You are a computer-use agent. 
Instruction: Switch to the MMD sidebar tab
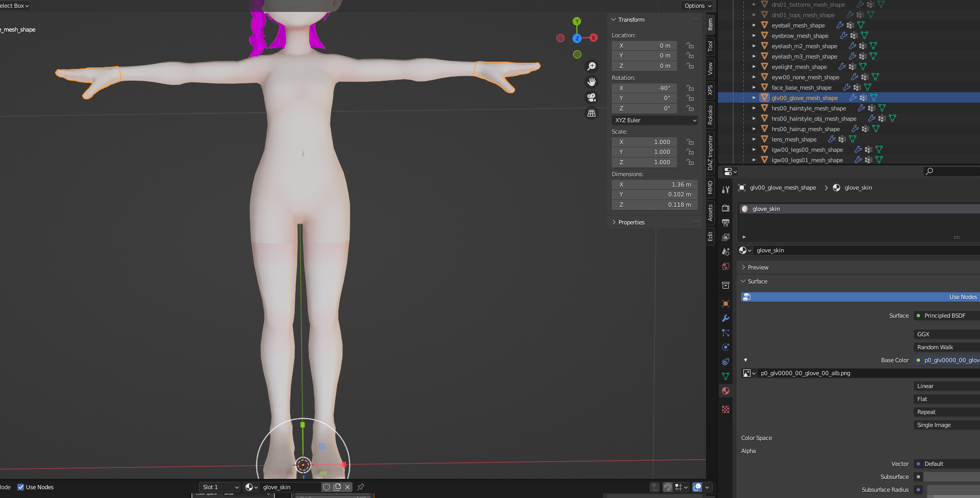[x=710, y=187]
